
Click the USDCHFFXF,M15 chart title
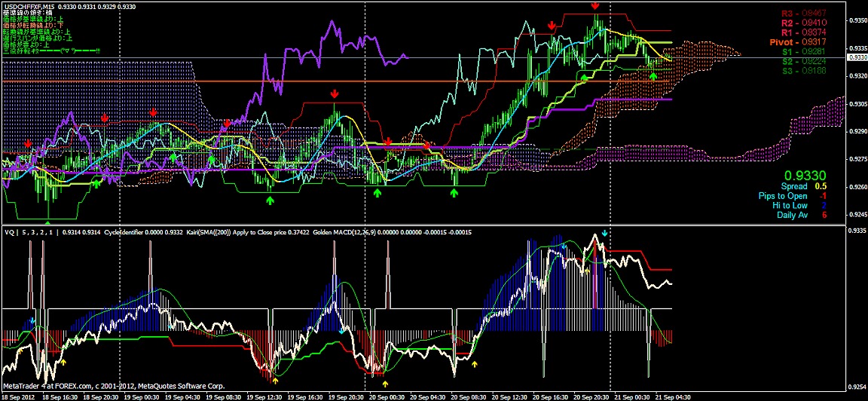28,6
